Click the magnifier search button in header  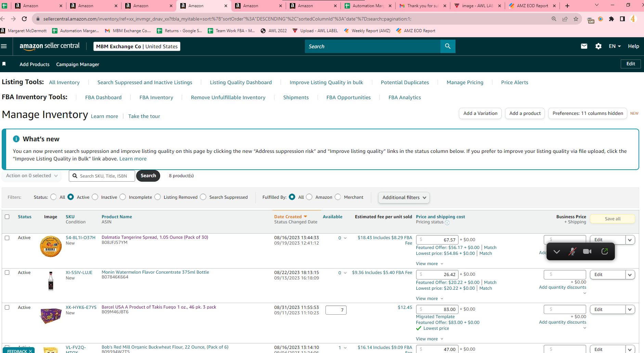[448, 46]
